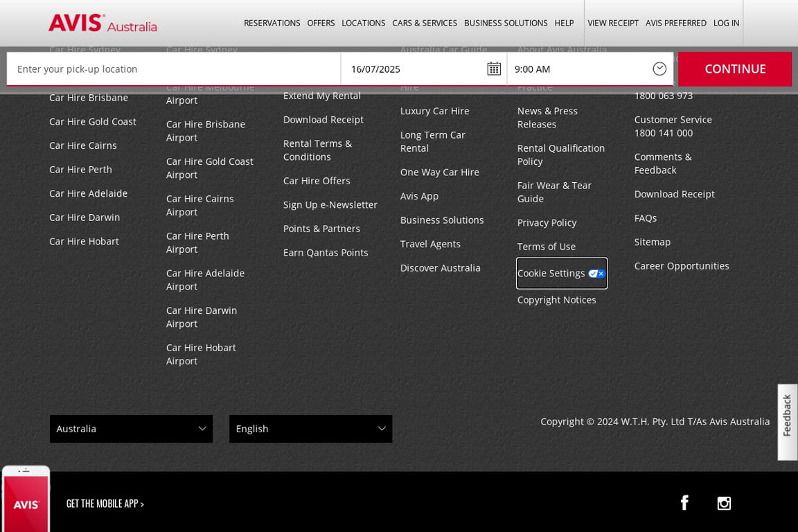Click View Receipt in the header

613,23
